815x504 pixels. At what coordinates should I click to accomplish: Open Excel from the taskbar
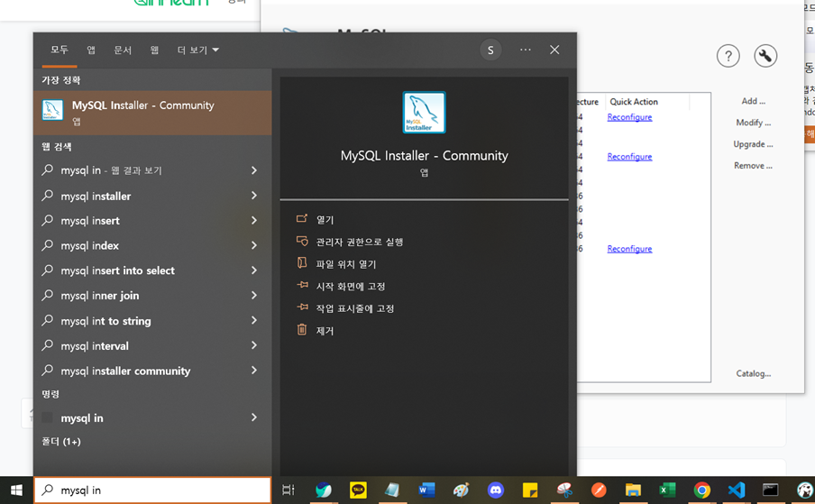[667, 490]
